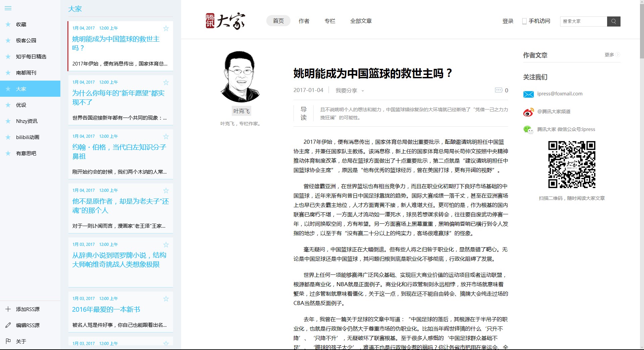The height and width of the screenshot is (350, 644).
Task: Select the 首页 navigation tab
Action: (278, 21)
